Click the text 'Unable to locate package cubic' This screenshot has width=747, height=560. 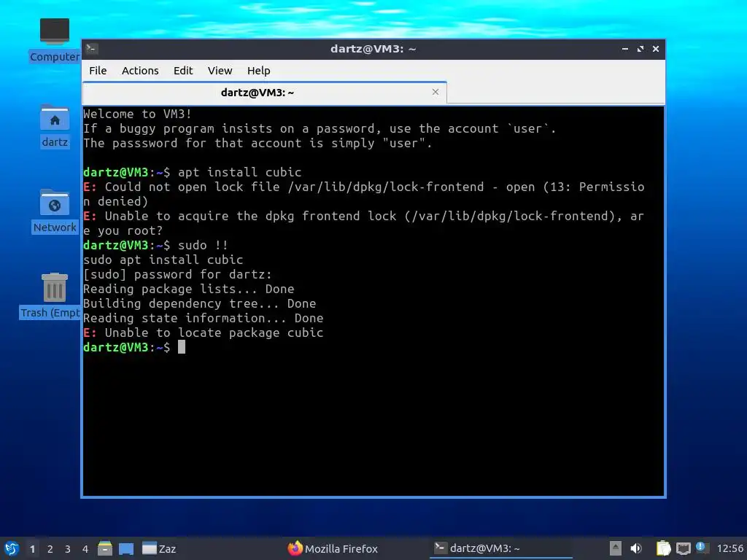(x=214, y=332)
